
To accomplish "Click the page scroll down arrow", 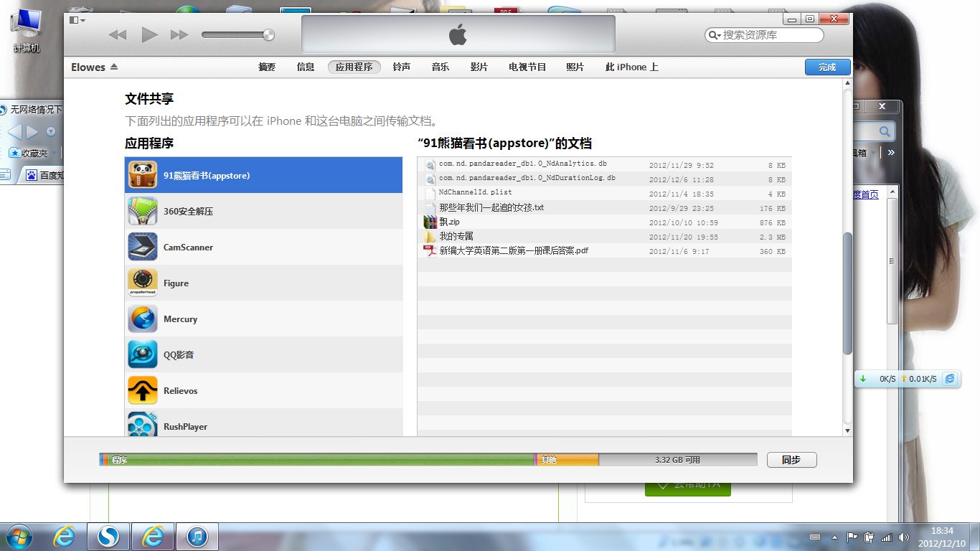I will (x=847, y=430).
